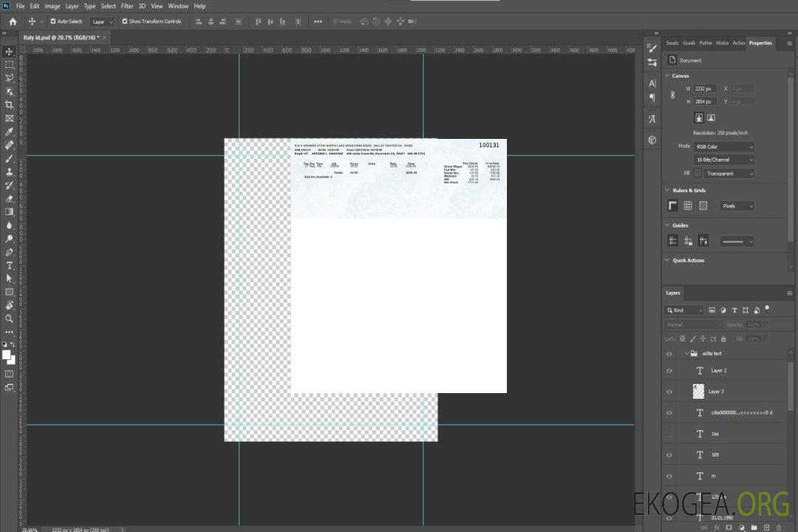Open the Filter menu
The width and height of the screenshot is (798, 532).
coord(127,6)
